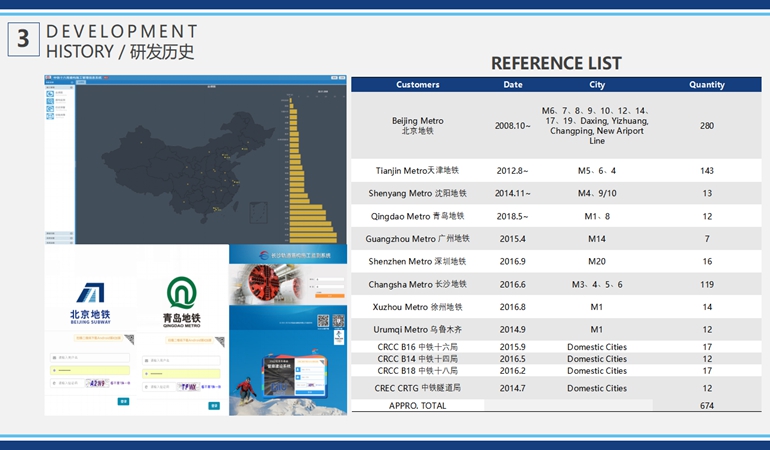Viewport: 770px width, 450px height.
Task: Click the Guangzhou Metro customer cell
Action: (x=417, y=239)
